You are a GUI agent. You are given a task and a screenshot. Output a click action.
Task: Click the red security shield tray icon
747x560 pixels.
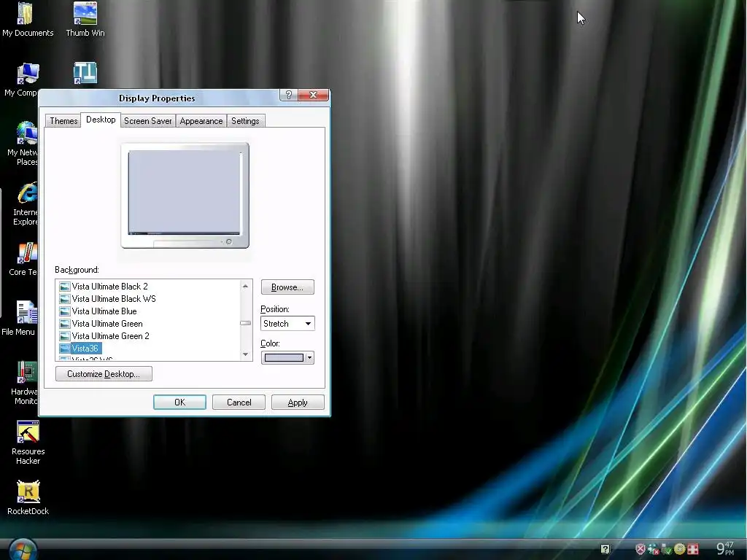coord(640,549)
